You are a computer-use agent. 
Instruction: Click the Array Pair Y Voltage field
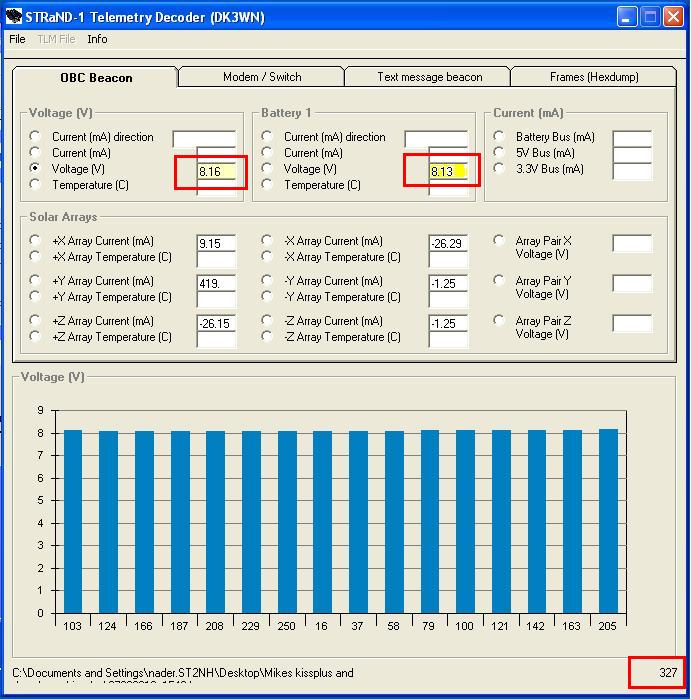pyautogui.click(x=632, y=284)
